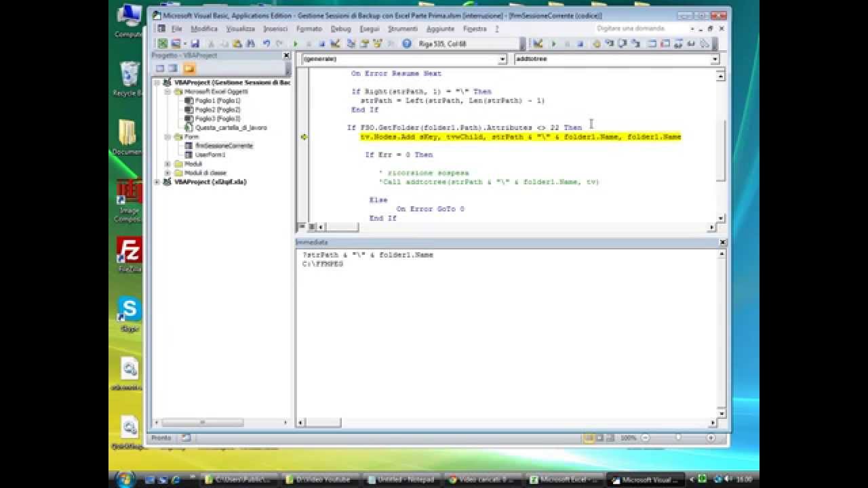Viewport: 868px width, 488px height.
Task: Click Step Into icon in Debug toolbar
Action: (x=609, y=43)
